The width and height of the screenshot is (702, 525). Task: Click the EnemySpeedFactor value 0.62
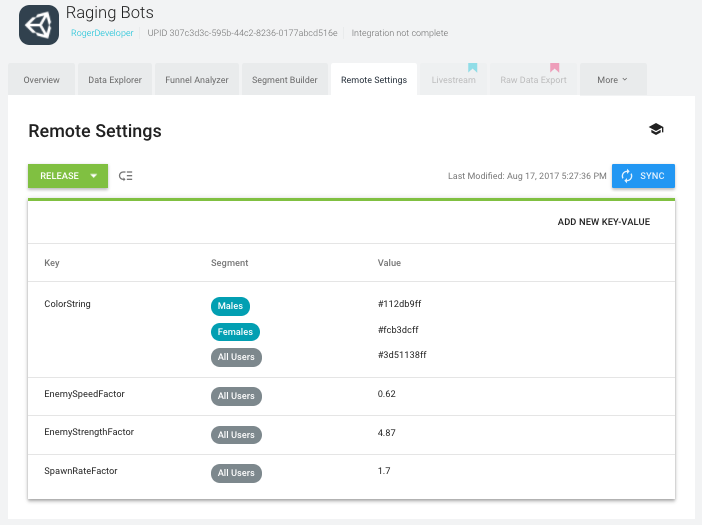(387, 394)
